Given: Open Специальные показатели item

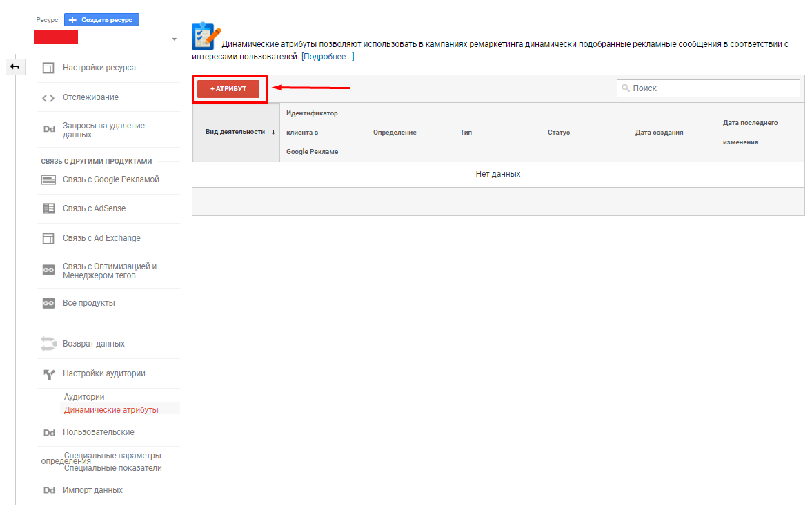Looking at the screenshot, I should coord(113,467).
